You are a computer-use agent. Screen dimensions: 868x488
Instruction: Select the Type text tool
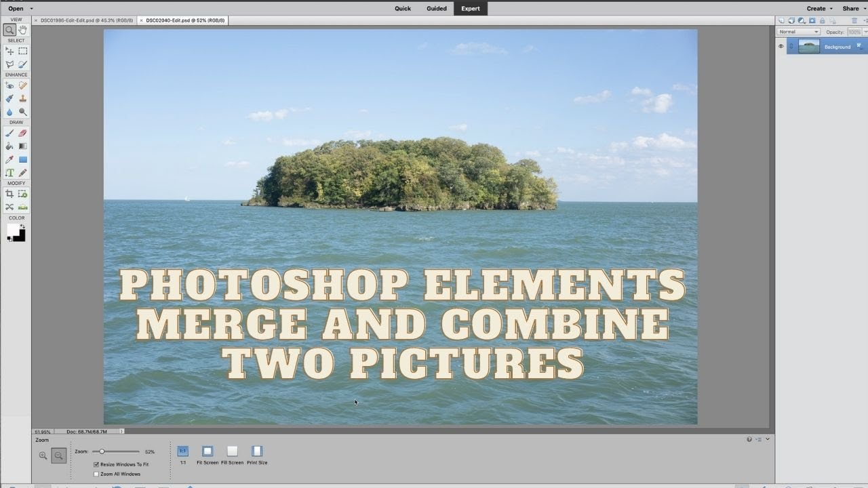tap(9, 174)
